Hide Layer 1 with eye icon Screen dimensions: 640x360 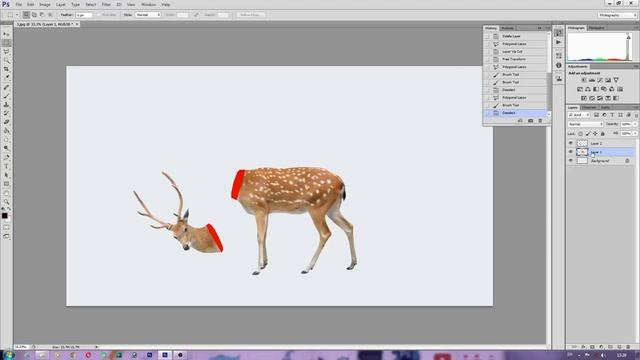click(571, 152)
